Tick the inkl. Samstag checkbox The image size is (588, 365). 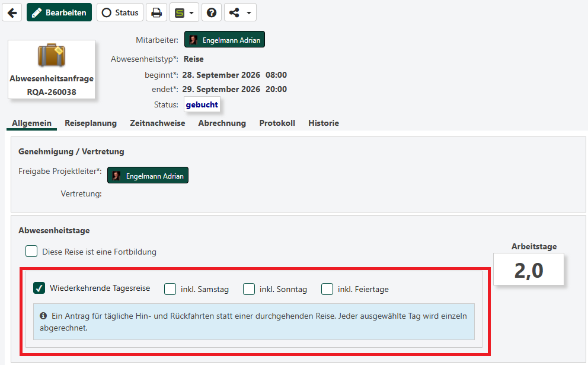(170, 289)
